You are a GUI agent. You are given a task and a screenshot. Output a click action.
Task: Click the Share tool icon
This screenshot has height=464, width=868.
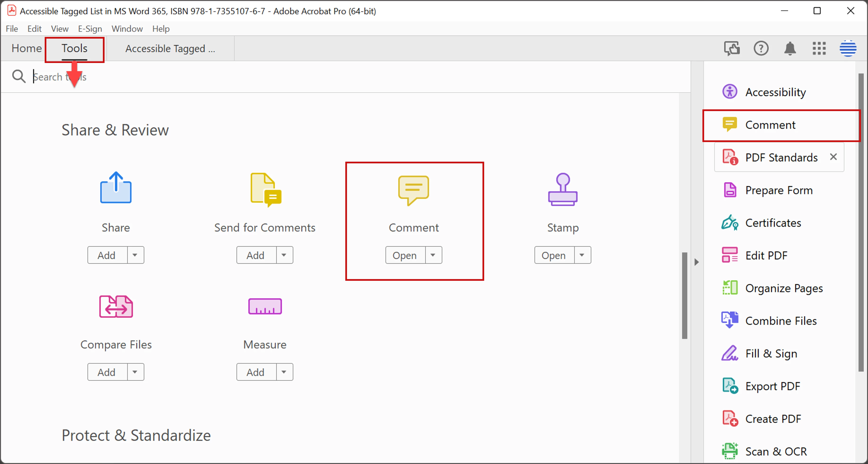coord(116,188)
